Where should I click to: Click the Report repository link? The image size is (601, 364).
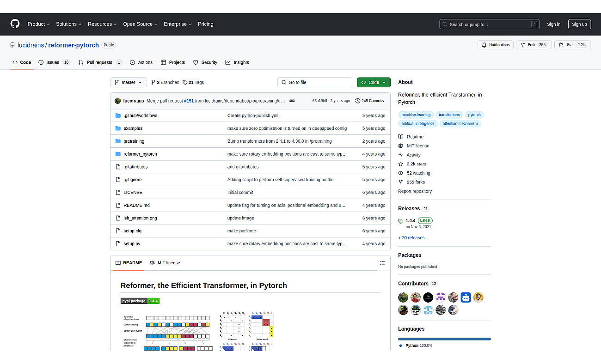tap(415, 191)
